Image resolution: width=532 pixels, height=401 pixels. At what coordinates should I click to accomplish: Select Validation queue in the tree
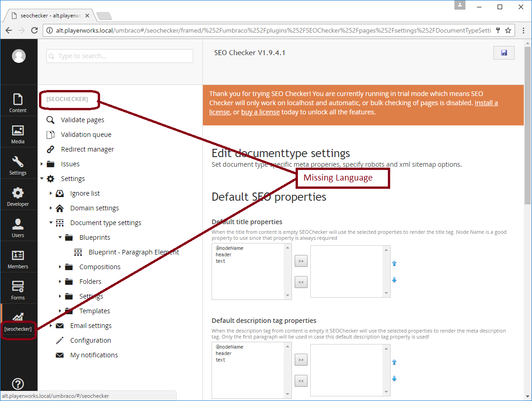(86, 135)
